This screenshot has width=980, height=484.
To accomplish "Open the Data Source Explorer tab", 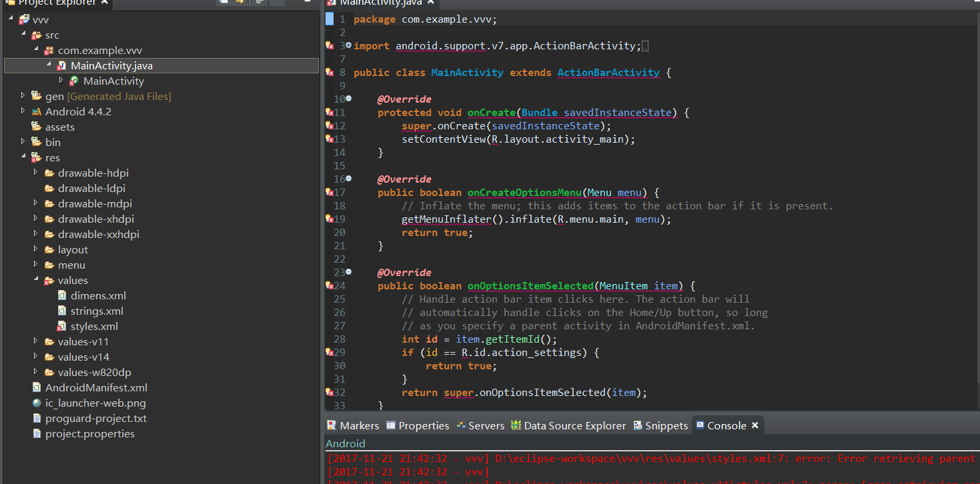I will click(568, 425).
